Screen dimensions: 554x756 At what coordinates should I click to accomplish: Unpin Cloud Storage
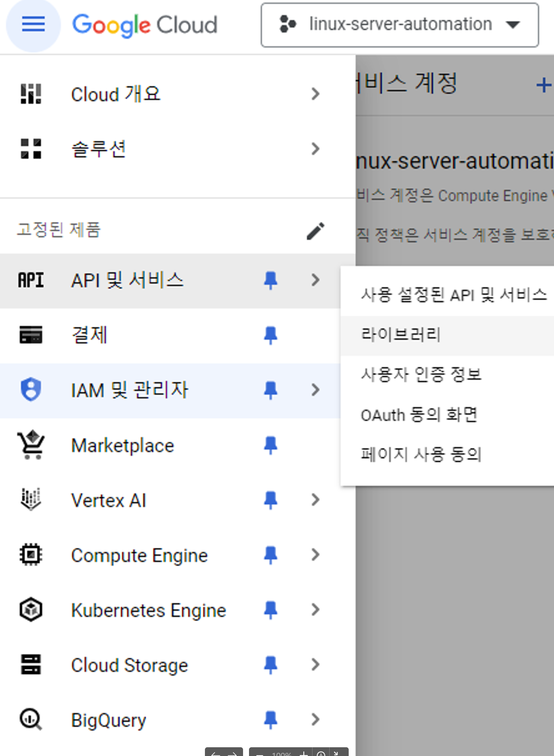(270, 665)
